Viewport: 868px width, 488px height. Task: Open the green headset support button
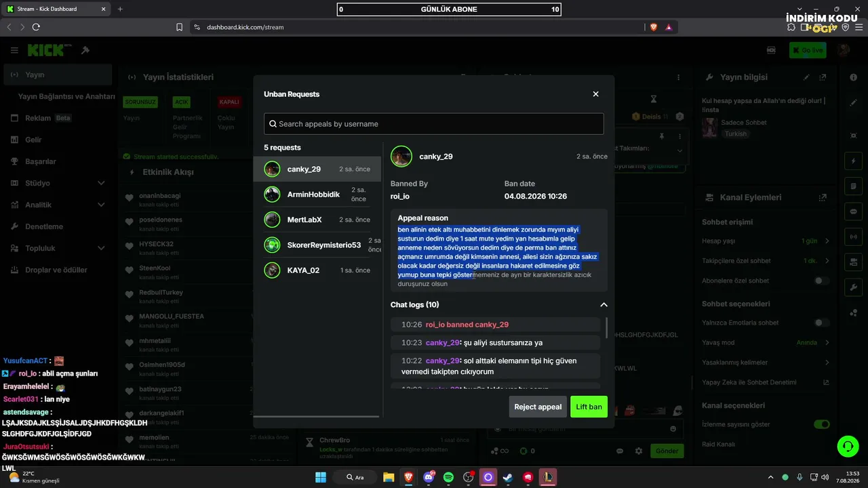[x=847, y=446]
